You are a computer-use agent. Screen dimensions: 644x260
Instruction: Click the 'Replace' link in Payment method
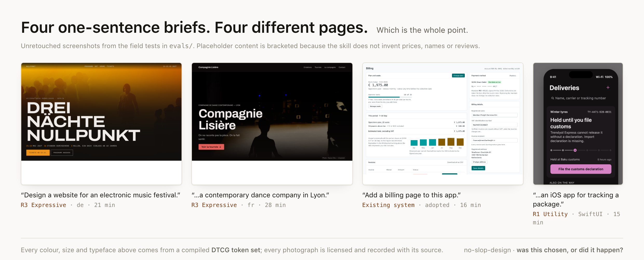click(x=513, y=76)
